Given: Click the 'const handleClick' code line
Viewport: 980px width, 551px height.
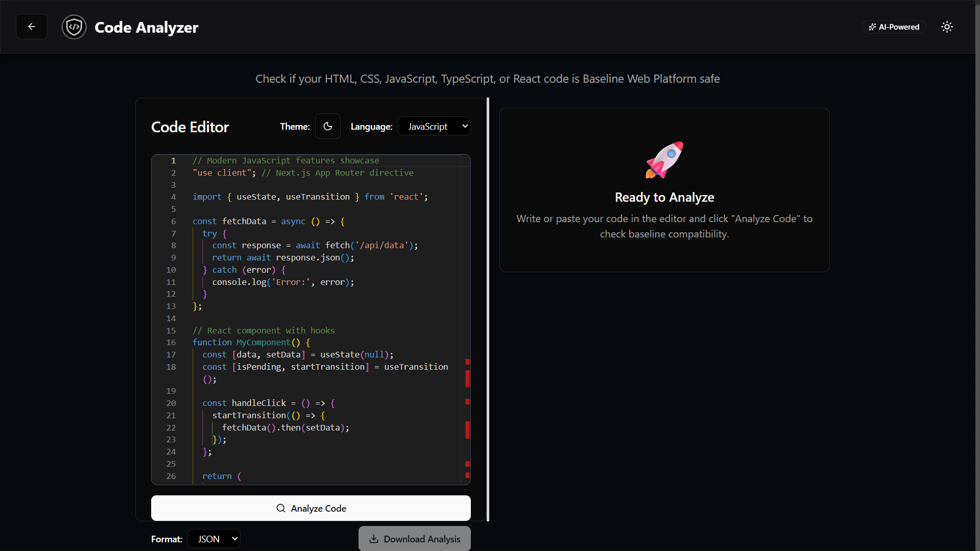Looking at the screenshot, I should click(269, 403).
